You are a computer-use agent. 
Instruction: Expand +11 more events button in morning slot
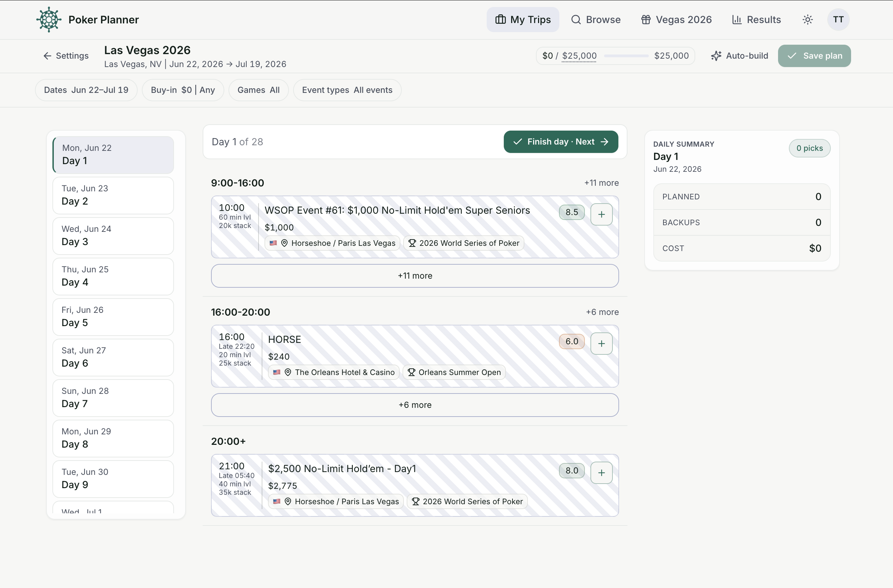415,276
